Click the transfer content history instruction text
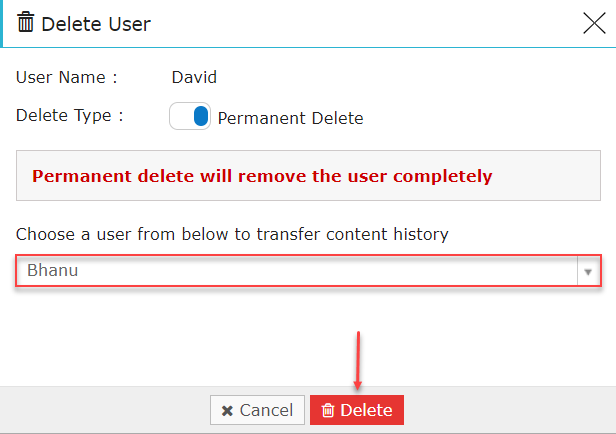This screenshot has width=616, height=434. tap(232, 234)
